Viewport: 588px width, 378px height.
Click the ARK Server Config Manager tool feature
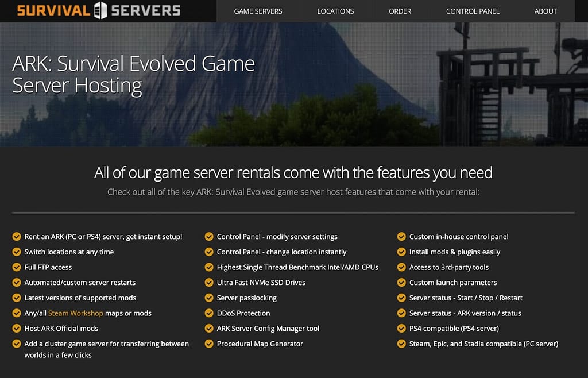(267, 329)
